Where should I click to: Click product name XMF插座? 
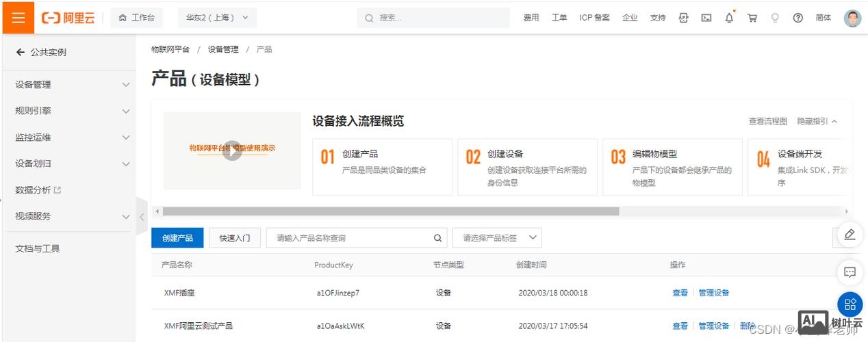(x=179, y=293)
